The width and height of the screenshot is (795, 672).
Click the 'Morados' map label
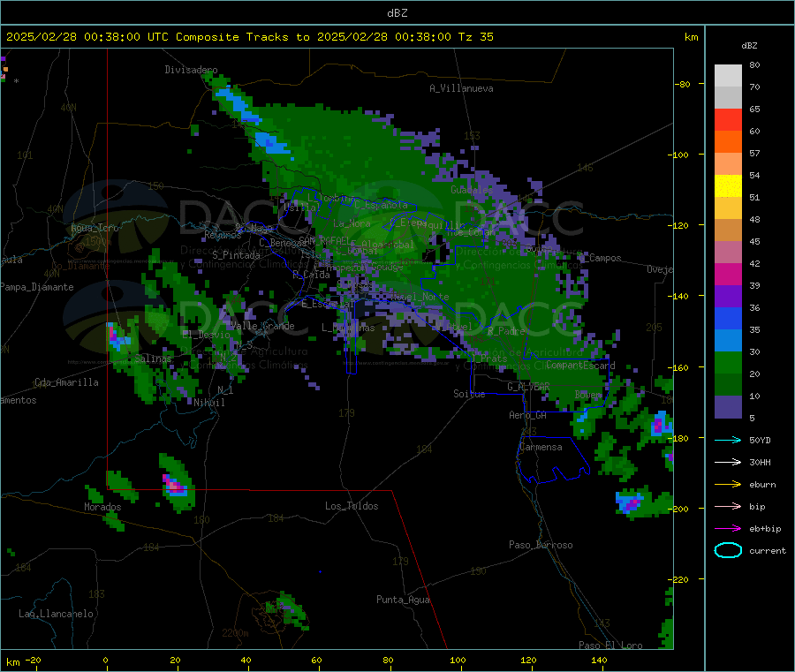(102, 507)
